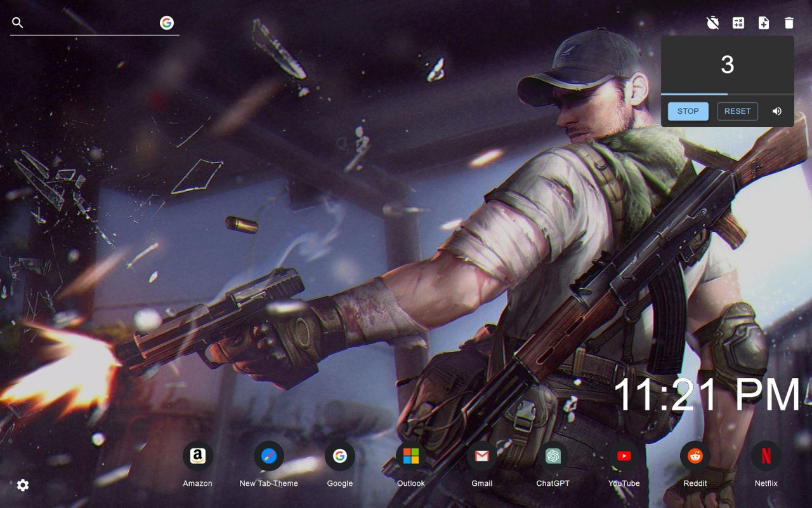812x508 pixels.
Task: Open the Gmail shortcut
Action: point(482,464)
